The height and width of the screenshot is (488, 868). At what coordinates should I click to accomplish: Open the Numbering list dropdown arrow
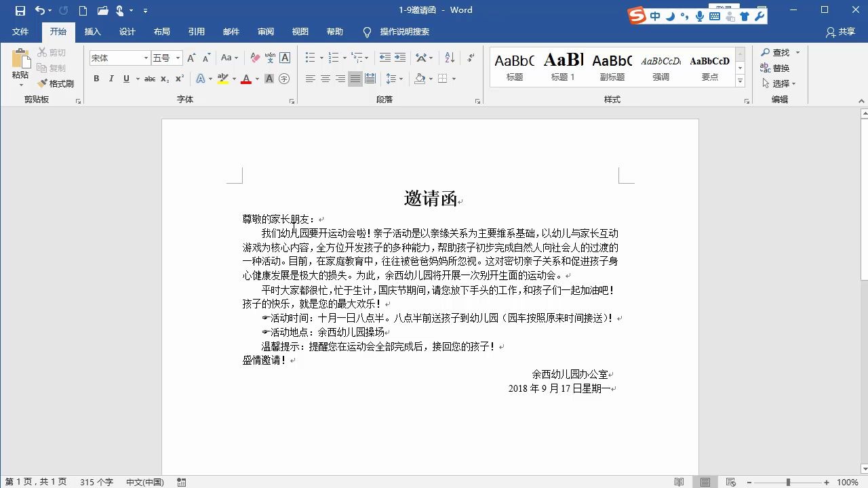point(344,58)
